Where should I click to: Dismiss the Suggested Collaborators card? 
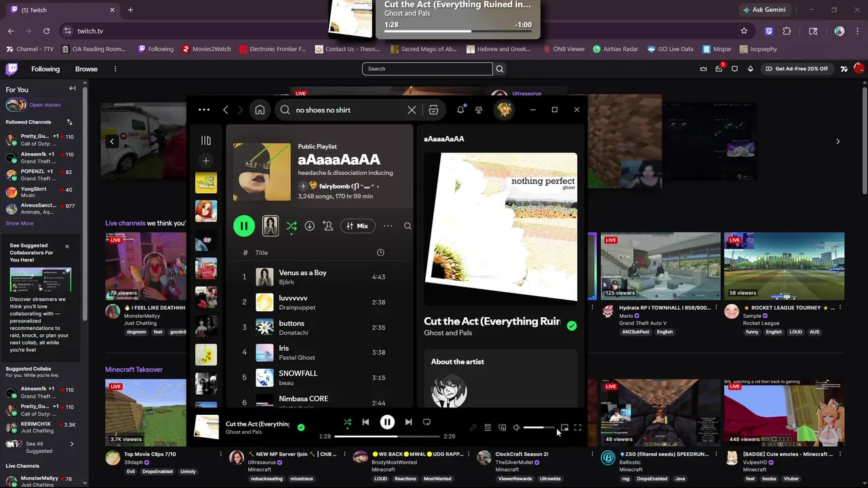coord(67,247)
